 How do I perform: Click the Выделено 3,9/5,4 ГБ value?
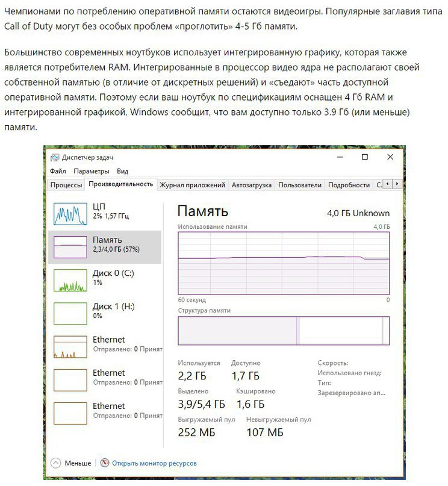pos(201,404)
